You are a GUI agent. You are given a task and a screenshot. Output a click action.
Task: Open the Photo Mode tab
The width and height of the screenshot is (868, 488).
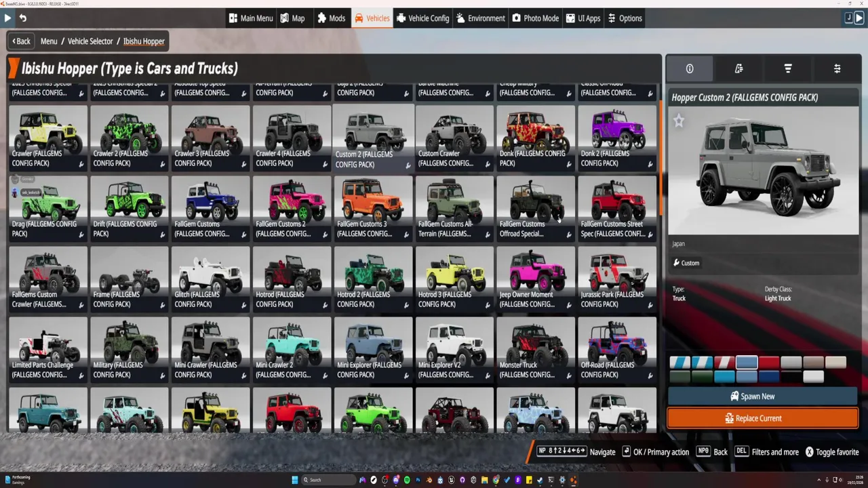[x=535, y=18]
